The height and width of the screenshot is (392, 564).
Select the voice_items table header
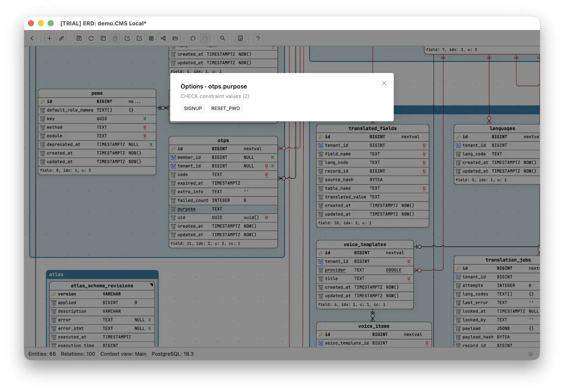pyautogui.click(x=374, y=326)
